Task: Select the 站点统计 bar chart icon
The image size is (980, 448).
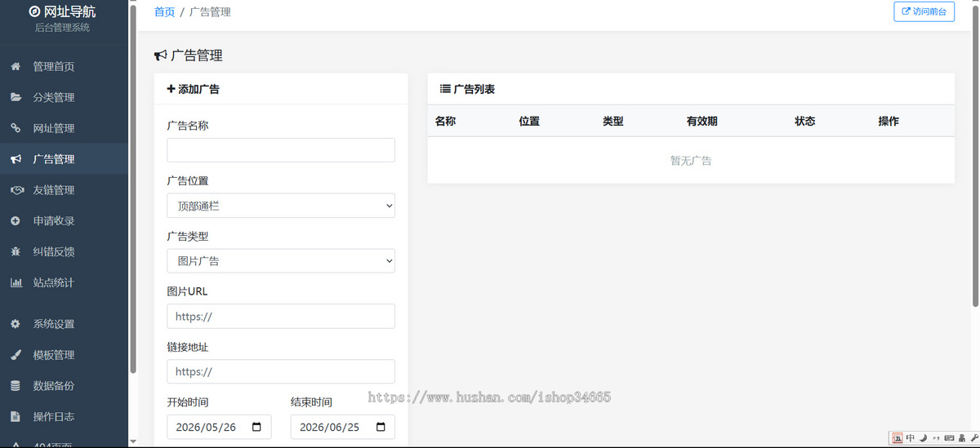Action: (x=16, y=282)
